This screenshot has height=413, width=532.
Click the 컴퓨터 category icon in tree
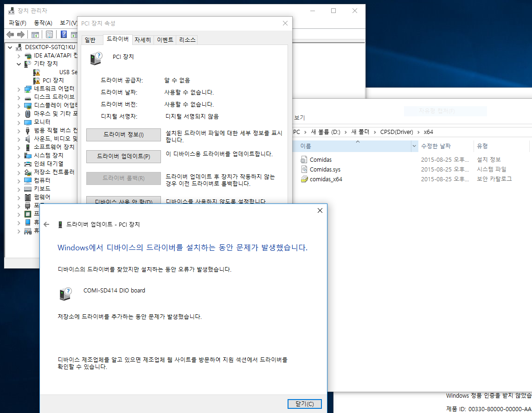[28, 180]
